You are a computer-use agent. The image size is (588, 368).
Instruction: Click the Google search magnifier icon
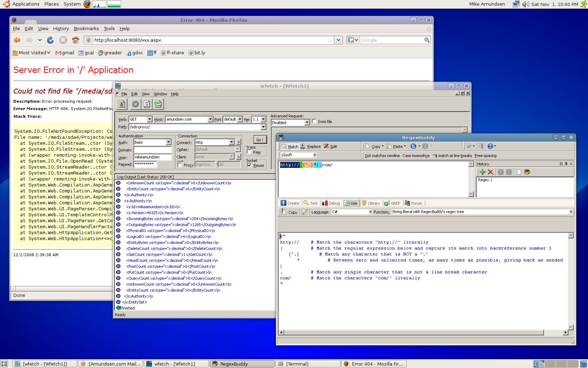427,40
